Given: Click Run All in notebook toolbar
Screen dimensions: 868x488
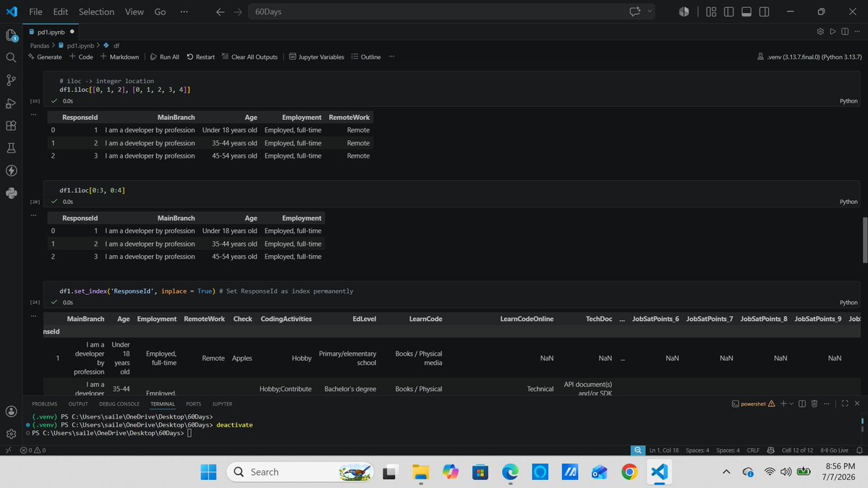Looking at the screenshot, I should pyautogui.click(x=166, y=56).
